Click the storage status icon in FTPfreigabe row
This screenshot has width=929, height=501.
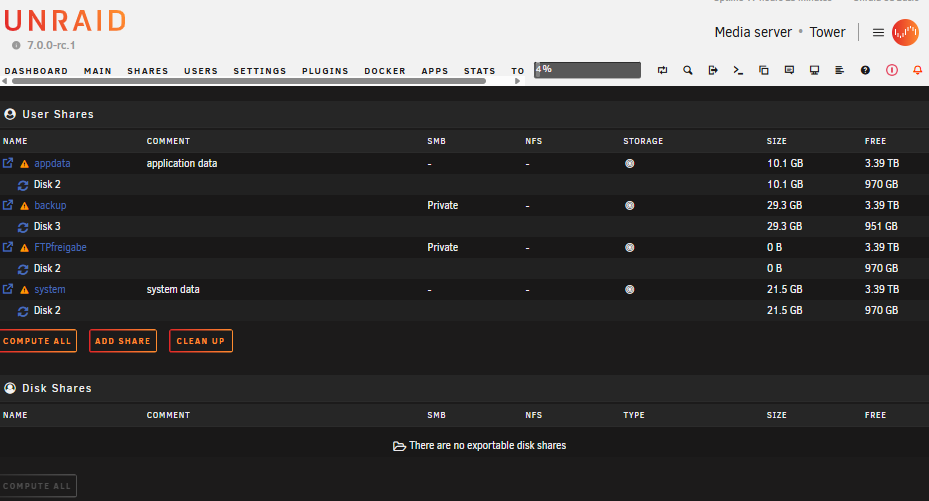click(x=630, y=248)
